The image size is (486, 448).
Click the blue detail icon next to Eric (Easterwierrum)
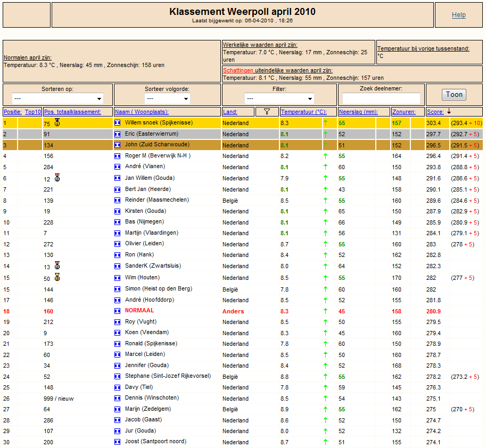click(x=118, y=134)
